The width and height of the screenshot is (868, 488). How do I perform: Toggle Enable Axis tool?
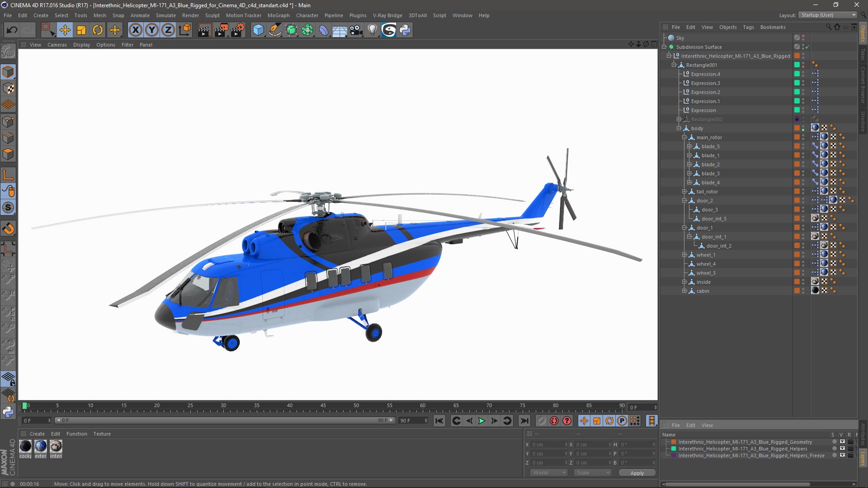pyautogui.click(x=8, y=175)
